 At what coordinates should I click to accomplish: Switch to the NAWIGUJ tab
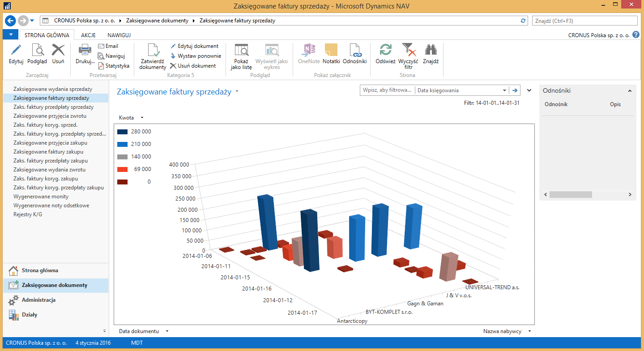[x=119, y=35]
